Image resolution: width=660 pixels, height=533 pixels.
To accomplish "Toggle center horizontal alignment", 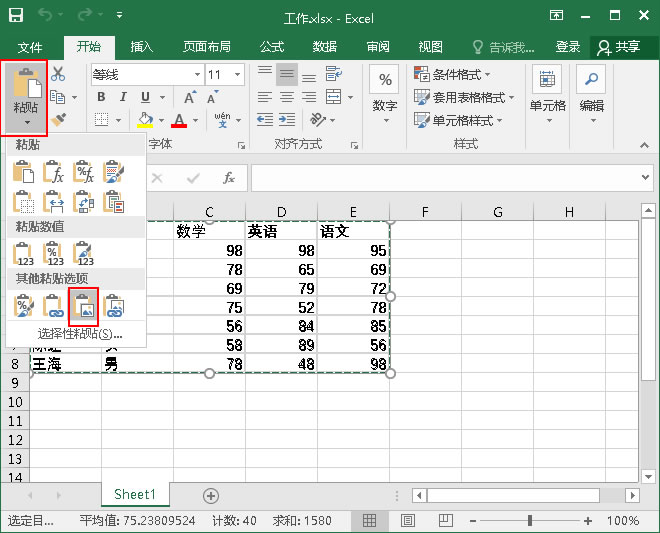I will [287, 97].
